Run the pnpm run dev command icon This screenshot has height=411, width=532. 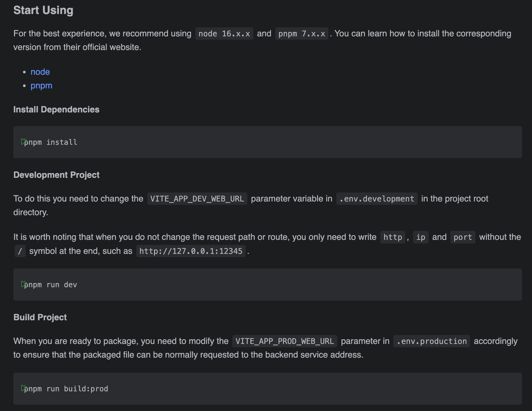point(24,284)
